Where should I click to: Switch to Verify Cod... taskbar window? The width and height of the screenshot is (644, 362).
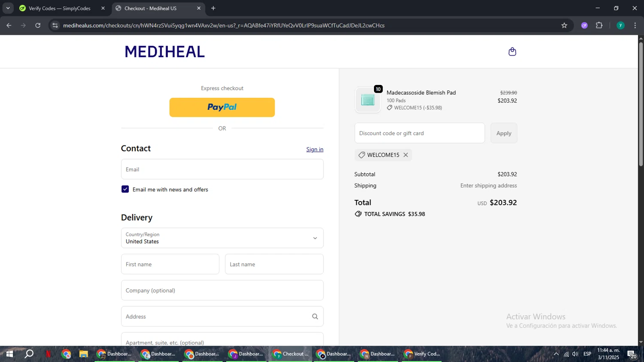[x=422, y=354]
